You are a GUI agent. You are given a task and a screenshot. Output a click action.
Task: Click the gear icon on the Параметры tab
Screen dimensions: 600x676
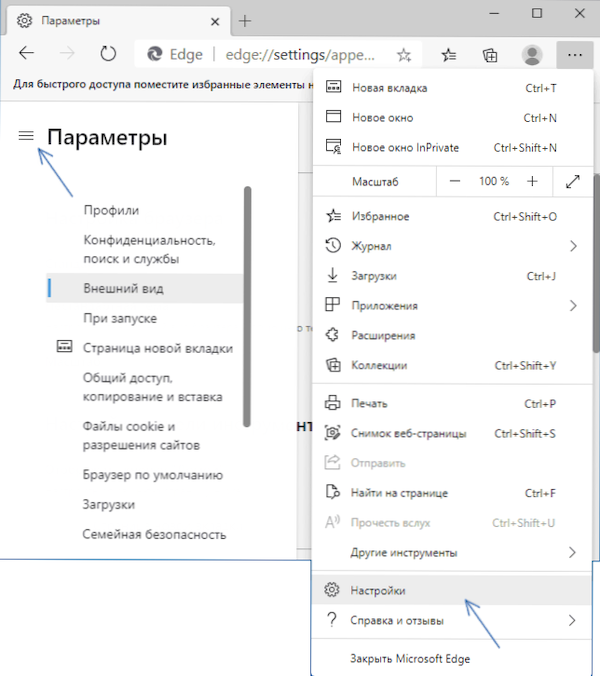(25, 20)
